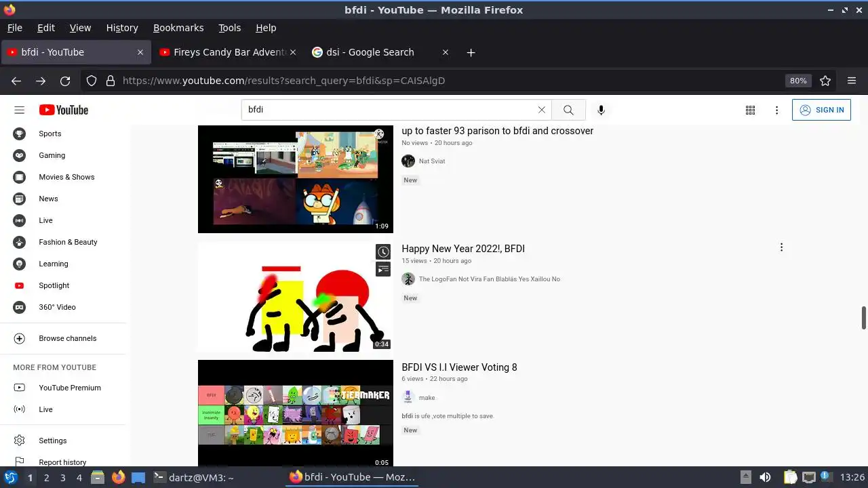This screenshot has width=868, height=488.
Task: Click the Spotlight sidebar icon
Action: coord(20,285)
